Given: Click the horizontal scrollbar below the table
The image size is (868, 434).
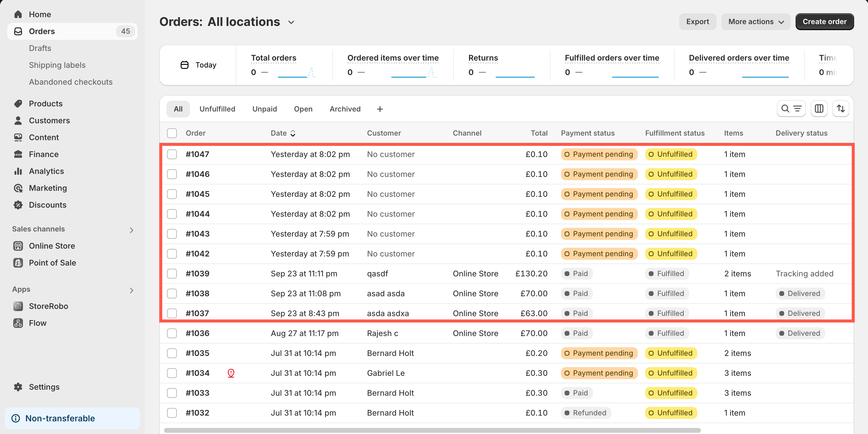Looking at the screenshot, I should 432,430.
